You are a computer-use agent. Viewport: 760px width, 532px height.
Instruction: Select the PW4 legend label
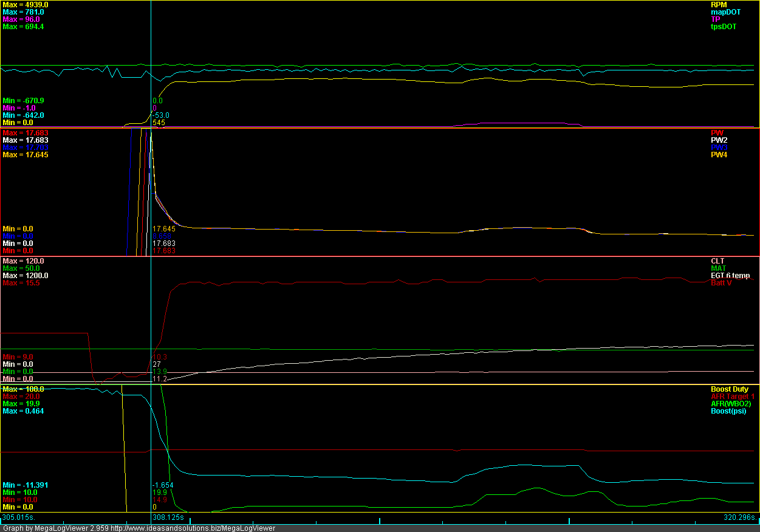pos(719,155)
